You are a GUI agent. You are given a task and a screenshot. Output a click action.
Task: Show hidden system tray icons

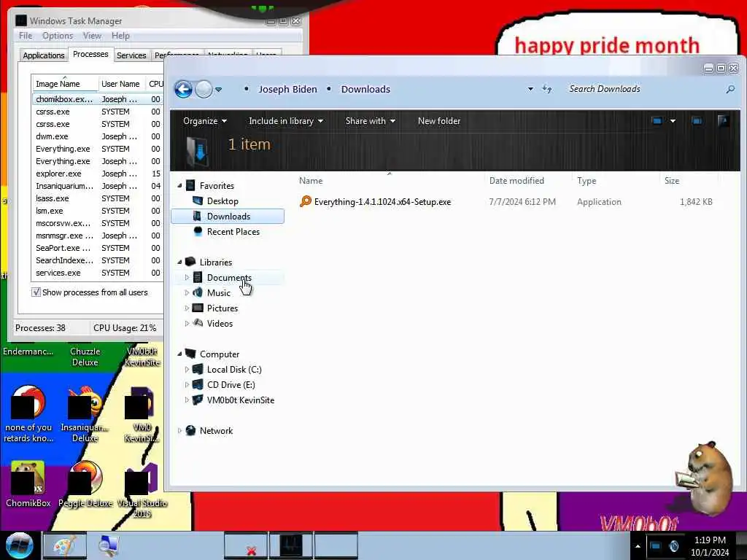click(x=638, y=546)
